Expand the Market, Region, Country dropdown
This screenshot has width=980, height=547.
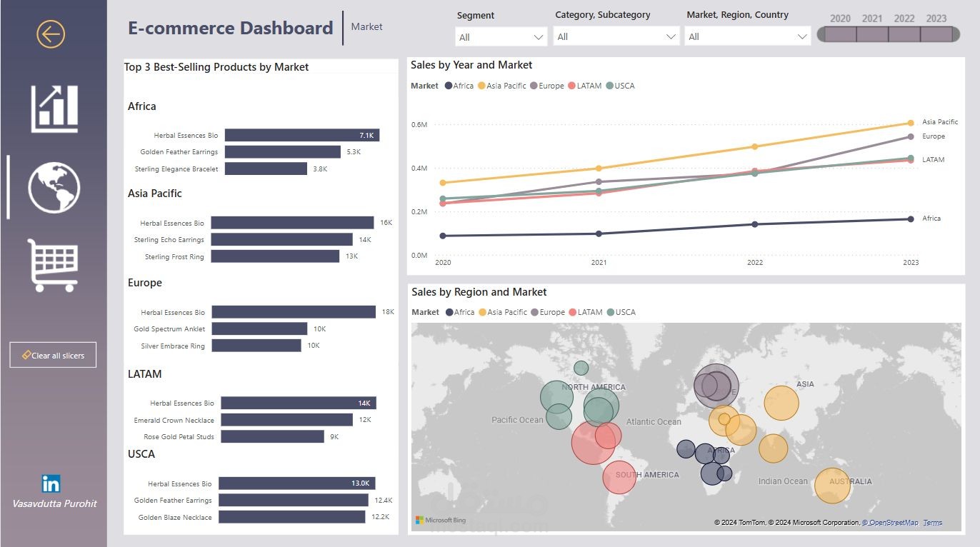748,36
